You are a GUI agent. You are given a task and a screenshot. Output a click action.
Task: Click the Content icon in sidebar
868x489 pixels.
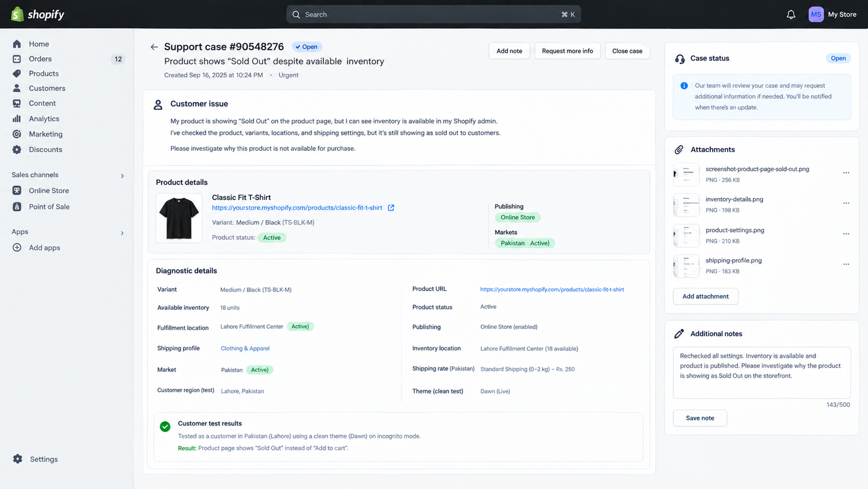[x=17, y=103]
